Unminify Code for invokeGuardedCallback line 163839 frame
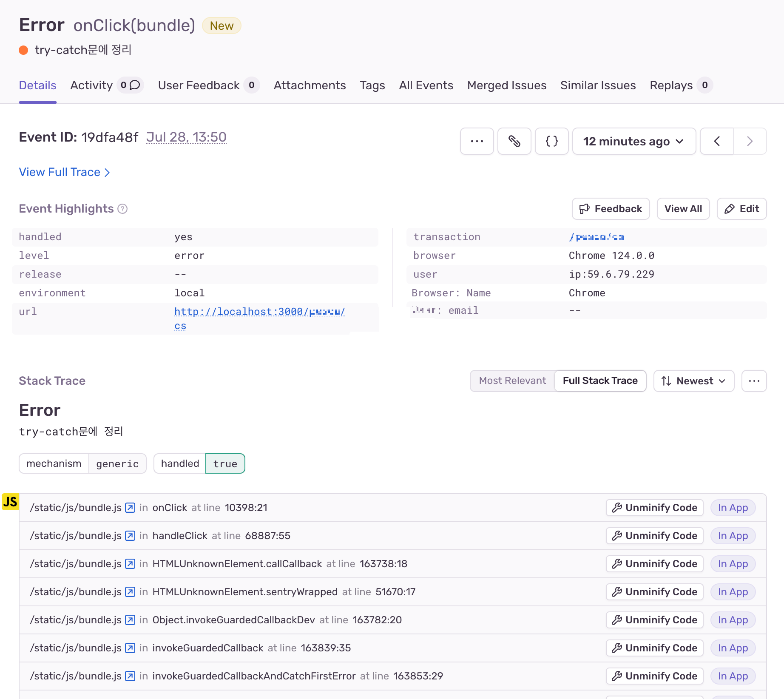 click(654, 648)
